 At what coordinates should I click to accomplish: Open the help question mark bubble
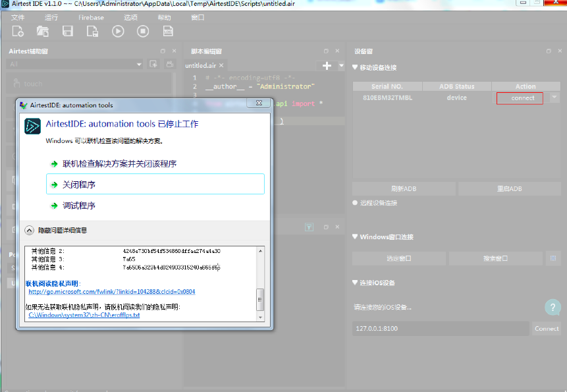point(553,308)
